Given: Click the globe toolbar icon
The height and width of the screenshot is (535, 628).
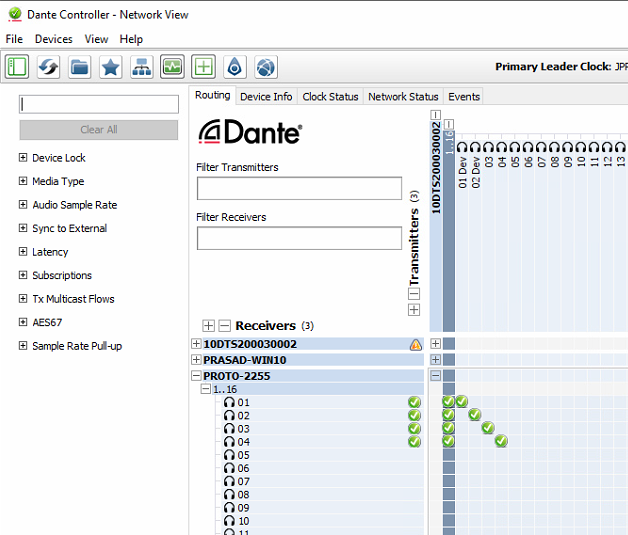Looking at the screenshot, I should click(x=266, y=66).
